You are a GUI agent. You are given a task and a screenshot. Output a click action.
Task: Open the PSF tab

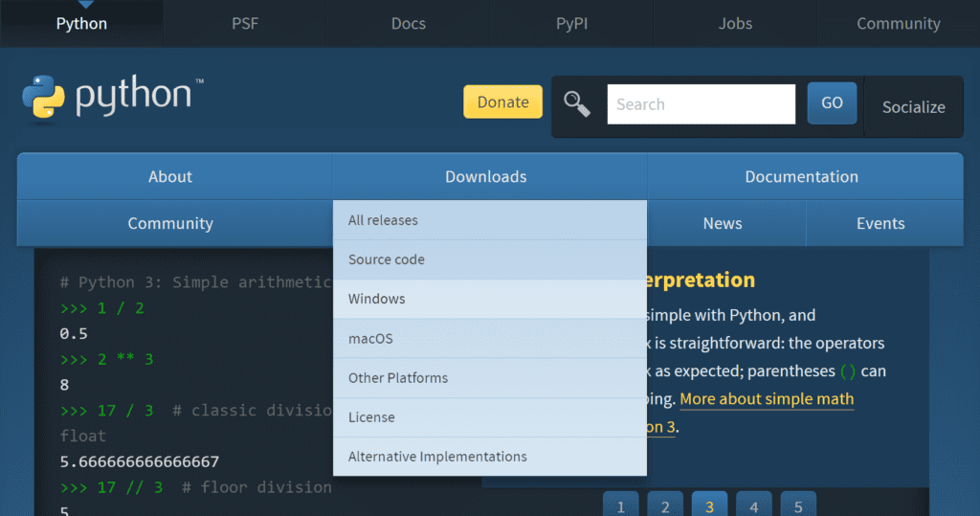click(245, 24)
